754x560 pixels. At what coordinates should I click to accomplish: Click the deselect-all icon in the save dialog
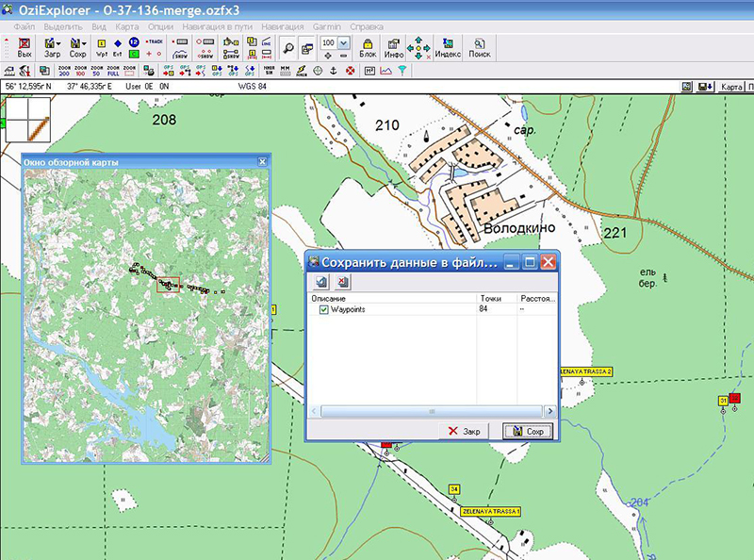click(343, 282)
